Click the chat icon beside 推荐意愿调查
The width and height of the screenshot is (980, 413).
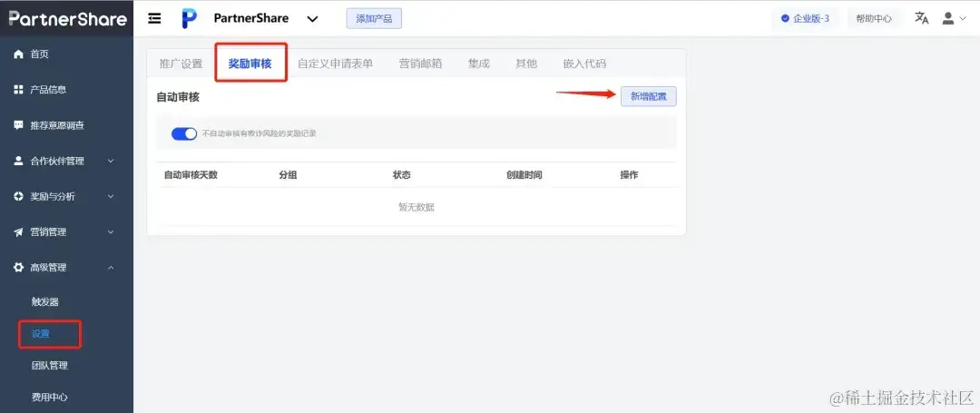[x=18, y=125]
